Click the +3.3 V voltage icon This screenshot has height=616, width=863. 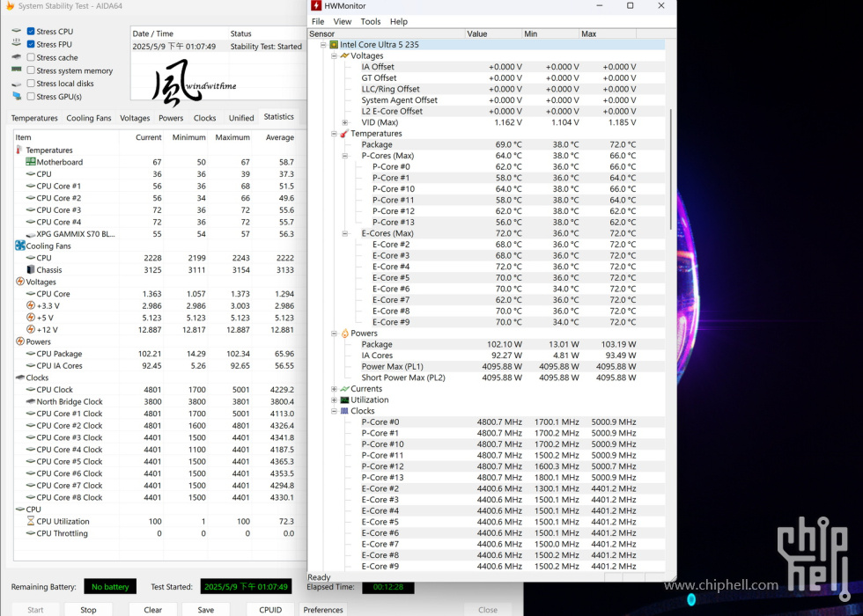point(31,305)
